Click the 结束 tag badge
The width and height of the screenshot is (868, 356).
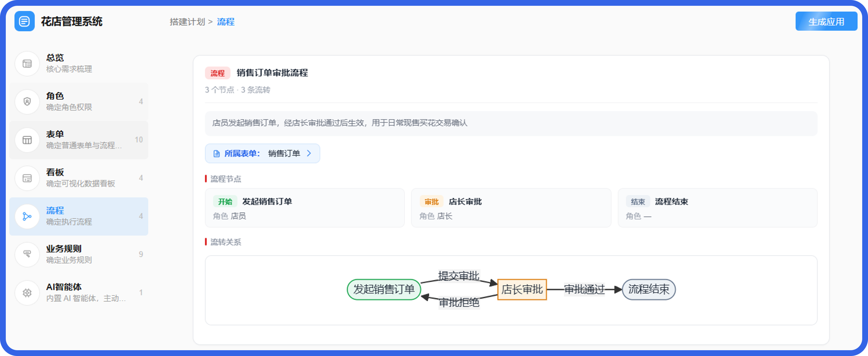[x=638, y=201]
